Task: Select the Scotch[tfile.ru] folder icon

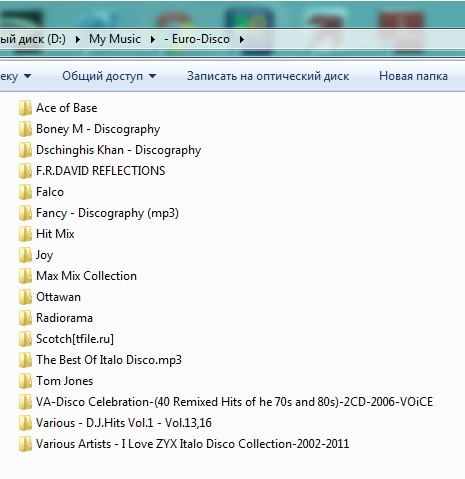Action: 25,339
